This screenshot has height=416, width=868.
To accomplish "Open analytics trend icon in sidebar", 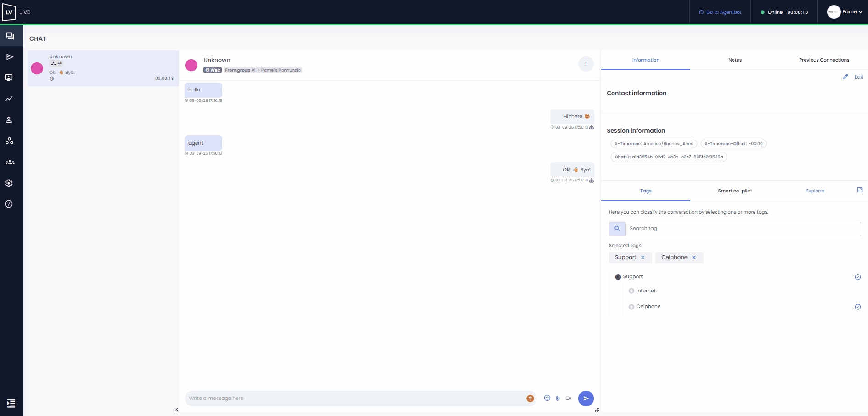I will 9,99.
